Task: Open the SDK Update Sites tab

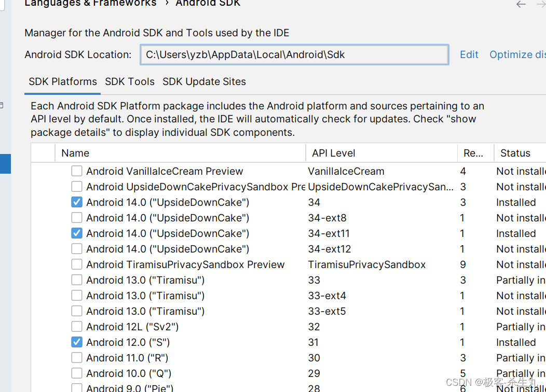Action: (204, 81)
